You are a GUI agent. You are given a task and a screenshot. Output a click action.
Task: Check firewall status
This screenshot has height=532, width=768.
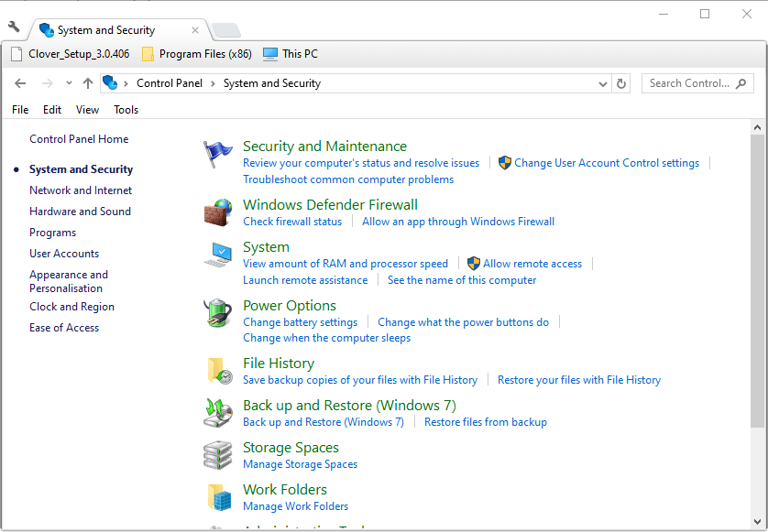pyautogui.click(x=292, y=222)
